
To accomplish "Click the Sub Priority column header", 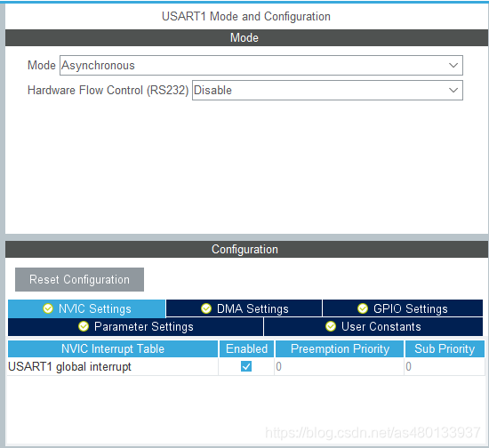I will point(445,348).
